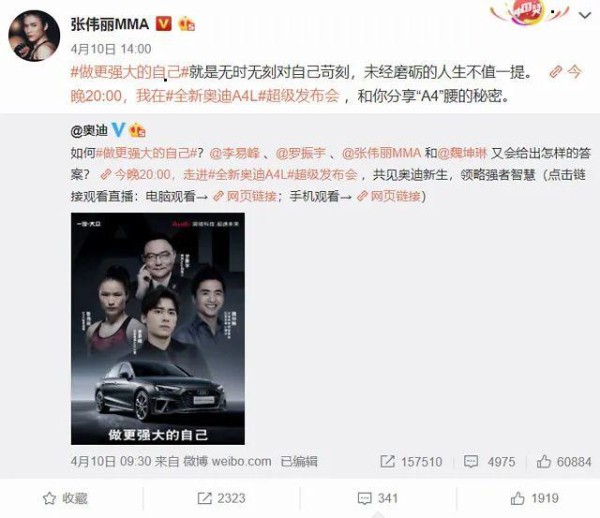Click the orange V verification badge
This screenshot has height=518, width=600.
(x=164, y=24)
